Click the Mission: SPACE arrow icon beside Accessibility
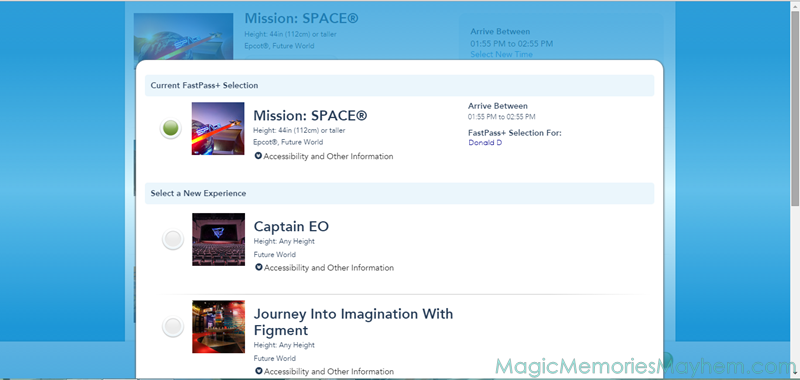Image resolution: width=800 pixels, height=380 pixels. [x=258, y=156]
